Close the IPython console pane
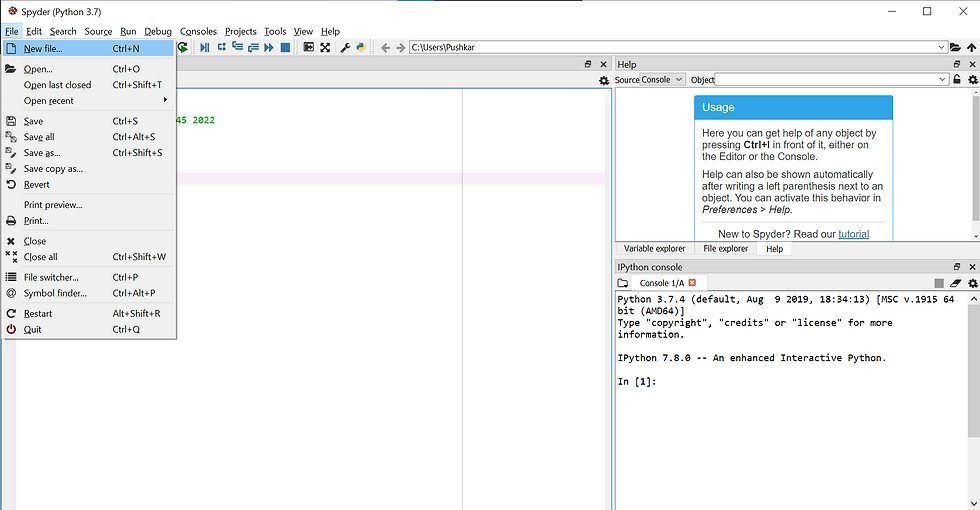This screenshot has width=980, height=510. click(x=972, y=267)
